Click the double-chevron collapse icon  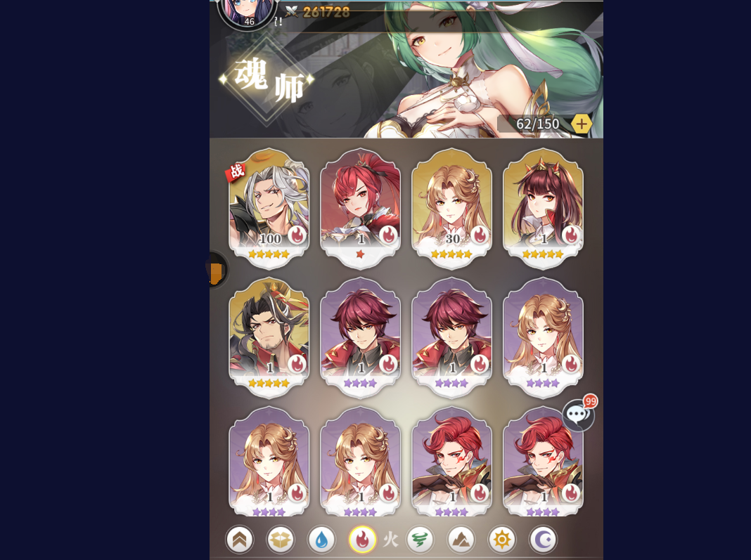[x=240, y=540]
